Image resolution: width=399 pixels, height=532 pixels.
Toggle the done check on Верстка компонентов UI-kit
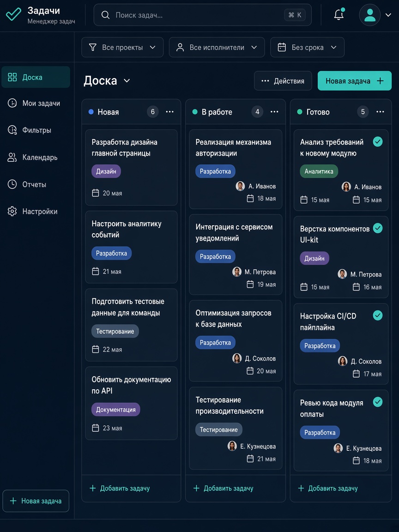point(378,228)
